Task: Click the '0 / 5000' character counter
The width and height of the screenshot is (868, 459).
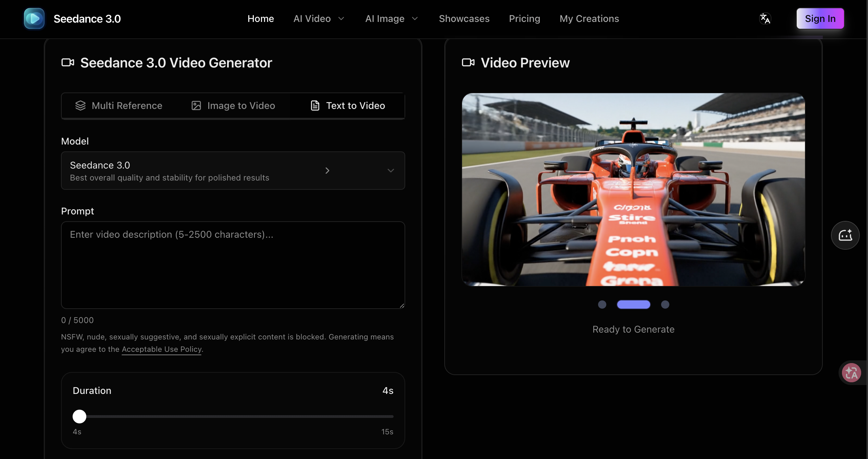Action: 77,320
